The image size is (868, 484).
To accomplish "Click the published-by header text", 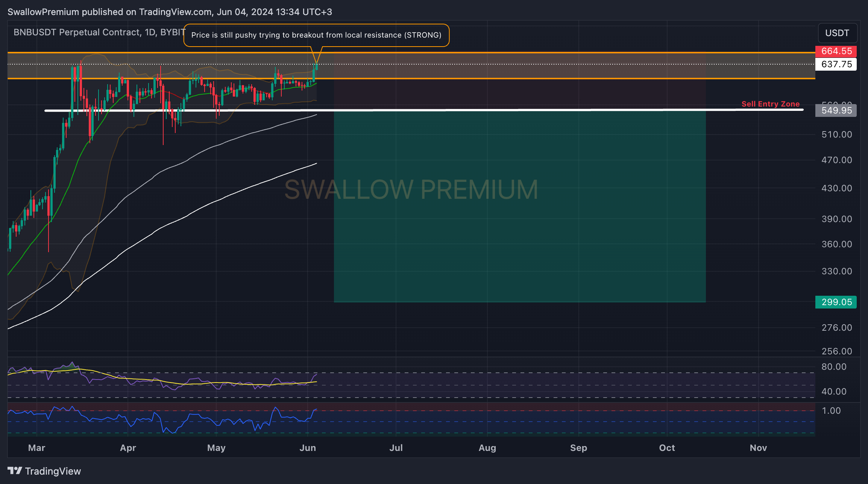I will [170, 12].
